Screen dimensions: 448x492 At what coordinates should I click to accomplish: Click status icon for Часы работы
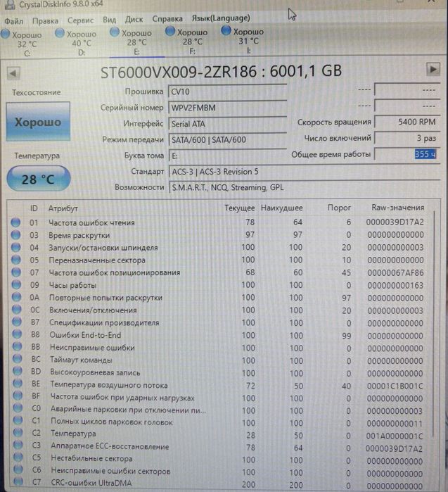16,284
